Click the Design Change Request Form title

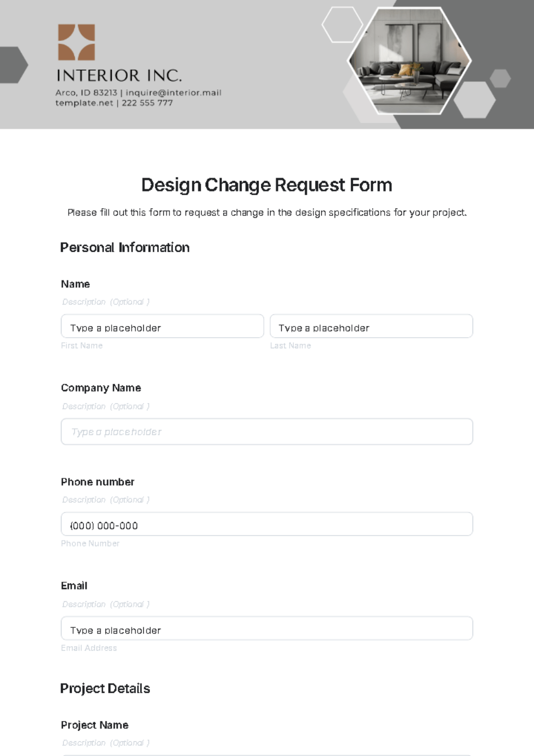267,185
